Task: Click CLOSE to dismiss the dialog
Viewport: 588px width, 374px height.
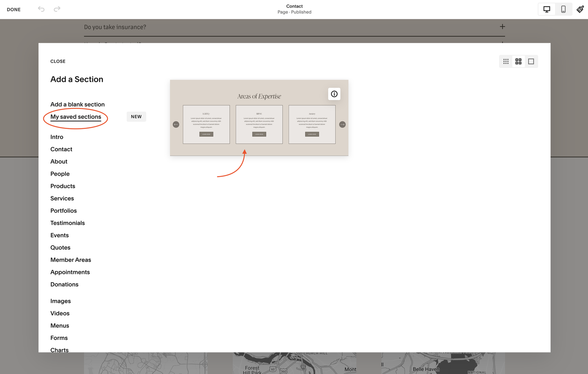Action: click(58, 61)
